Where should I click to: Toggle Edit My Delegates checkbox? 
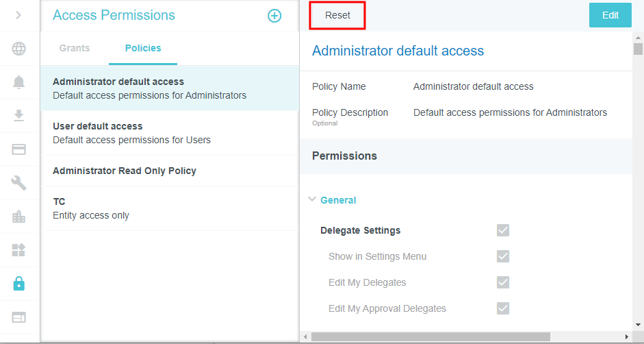pyautogui.click(x=503, y=282)
